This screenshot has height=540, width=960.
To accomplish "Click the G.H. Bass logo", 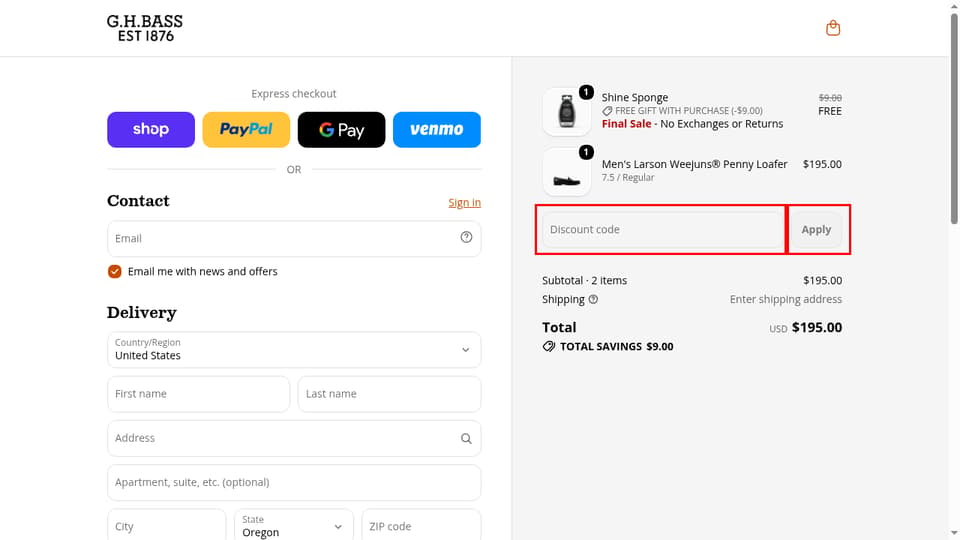I will coord(144,28).
